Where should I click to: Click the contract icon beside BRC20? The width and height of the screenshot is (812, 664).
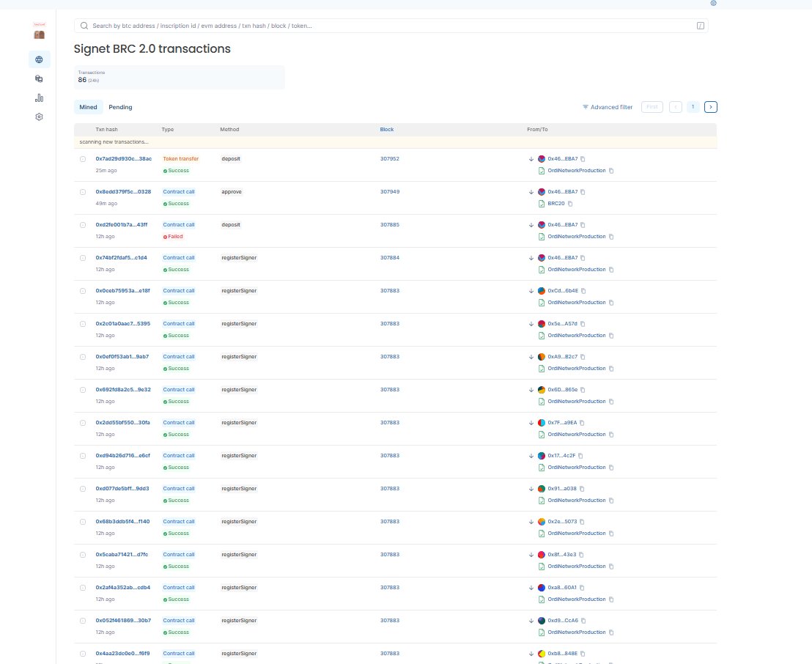541,204
